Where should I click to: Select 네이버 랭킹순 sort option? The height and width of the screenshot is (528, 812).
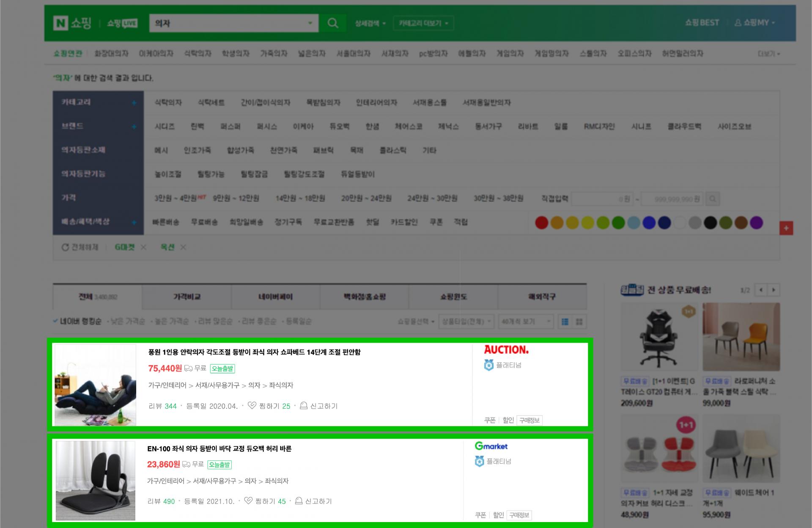(80, 322)
